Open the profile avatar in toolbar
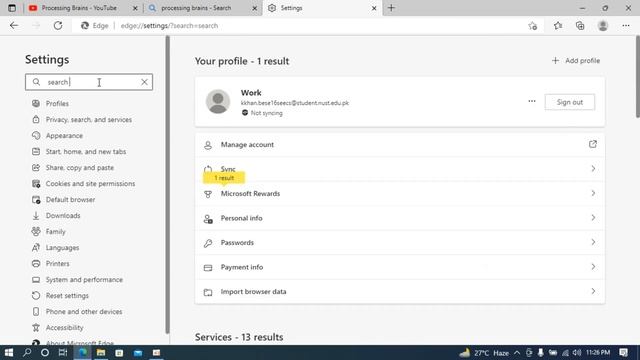The image size is (640, 360). coord(603,26)
